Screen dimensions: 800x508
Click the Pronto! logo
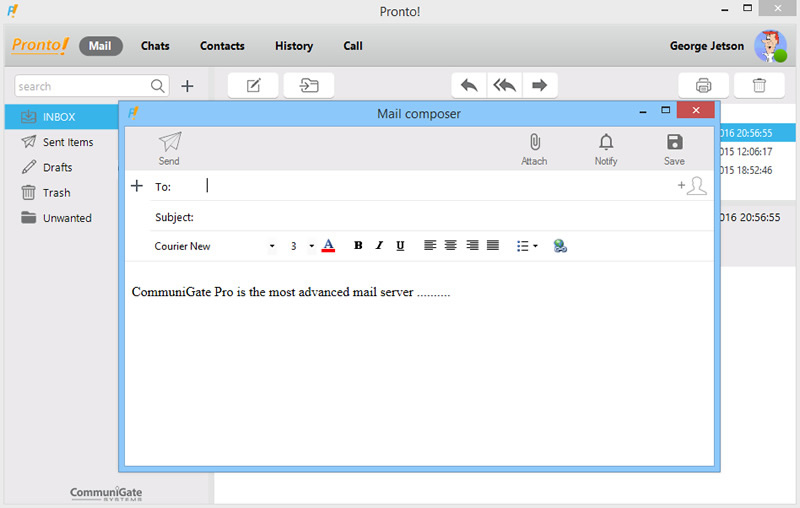click(40, 45)
